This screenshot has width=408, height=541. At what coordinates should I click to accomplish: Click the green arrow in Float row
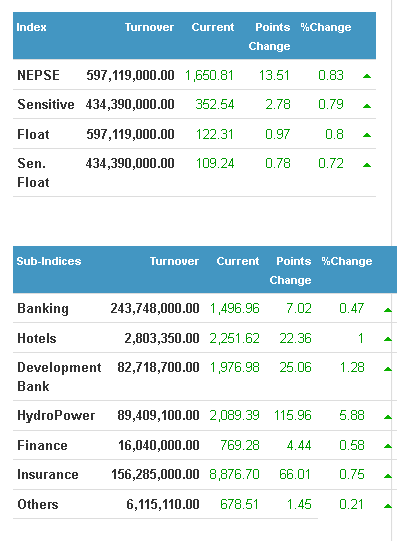[x=367, y=135]
